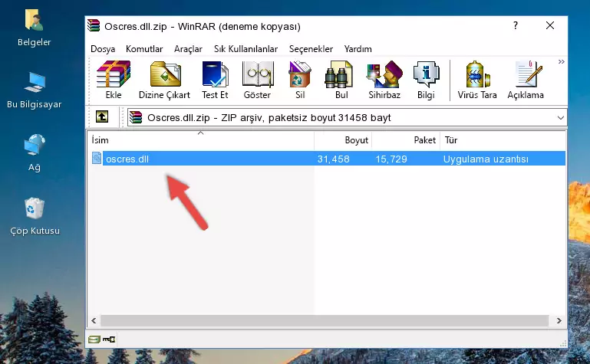The image size is (590, 364).
Task: Click the Dizine Çıkart extract icon
Action: 164,80
